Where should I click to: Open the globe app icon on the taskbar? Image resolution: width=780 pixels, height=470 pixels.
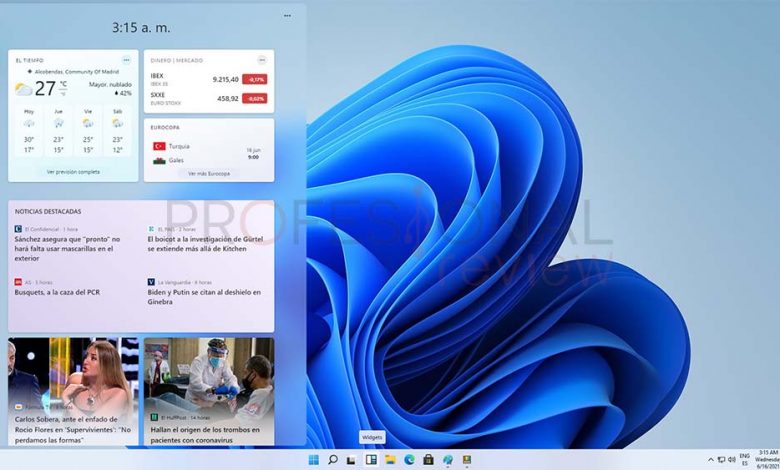pyautogui.click(x=448, y=460)
